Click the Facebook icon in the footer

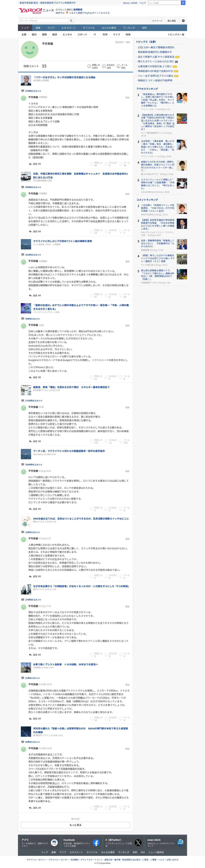[x=96, y=843]
